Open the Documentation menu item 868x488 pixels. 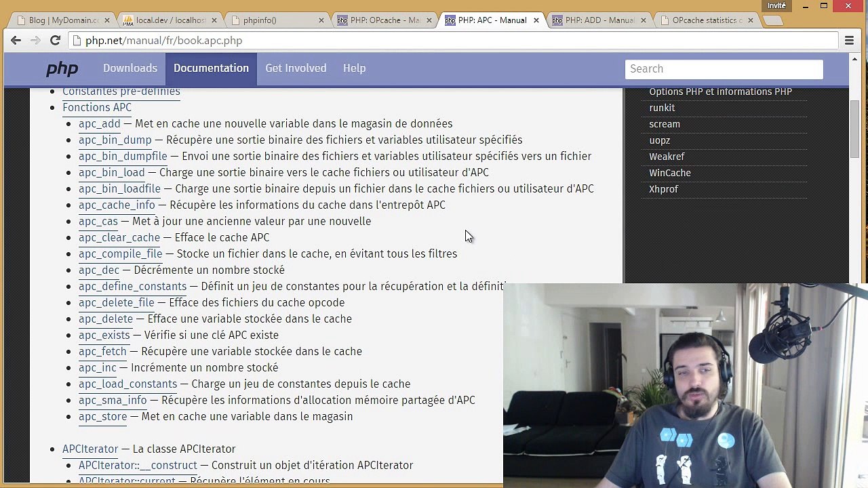pyautogui.click(x=211, y=68)
